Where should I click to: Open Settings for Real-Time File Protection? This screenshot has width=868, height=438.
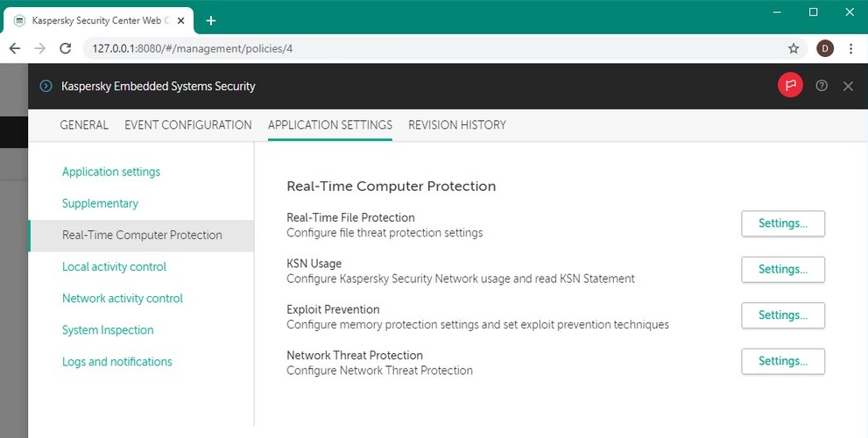[783, 223]
